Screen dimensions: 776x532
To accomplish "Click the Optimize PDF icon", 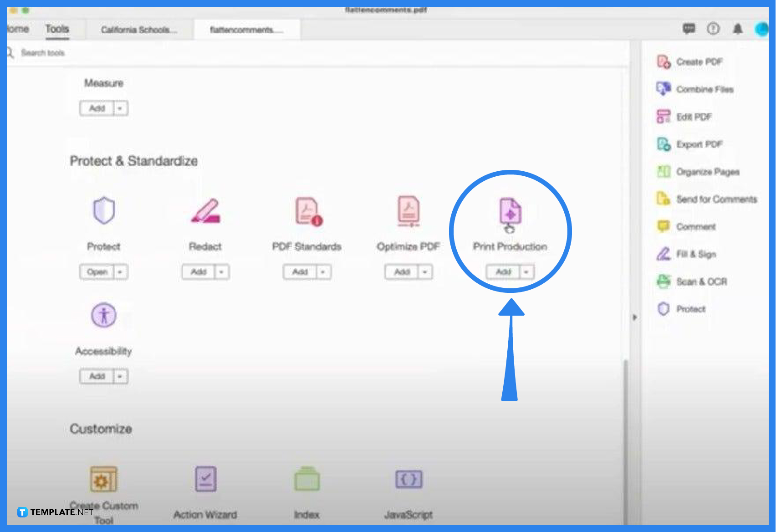I will pos(408,211).
